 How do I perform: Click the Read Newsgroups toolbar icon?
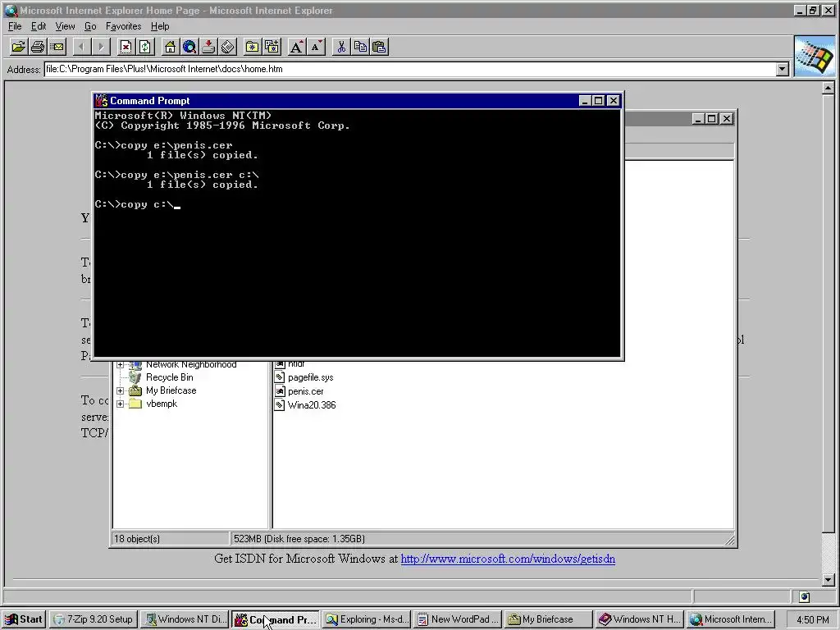tap(208, 47)
